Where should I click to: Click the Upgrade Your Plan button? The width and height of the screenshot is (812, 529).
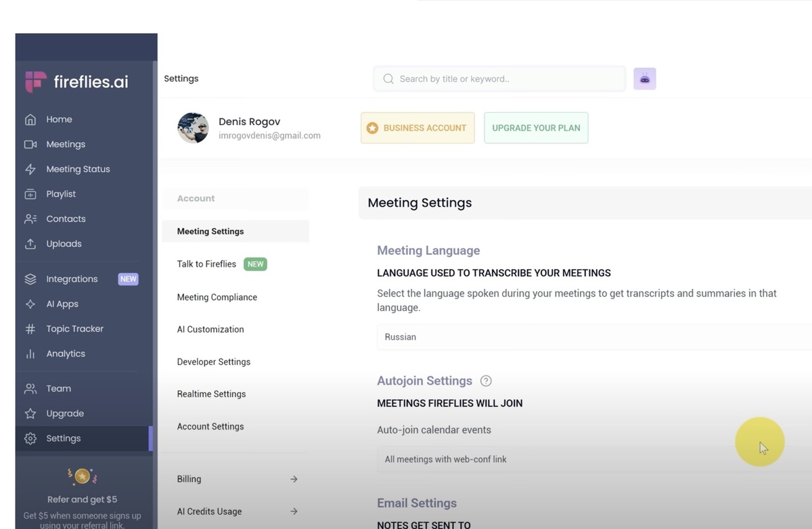536,128
